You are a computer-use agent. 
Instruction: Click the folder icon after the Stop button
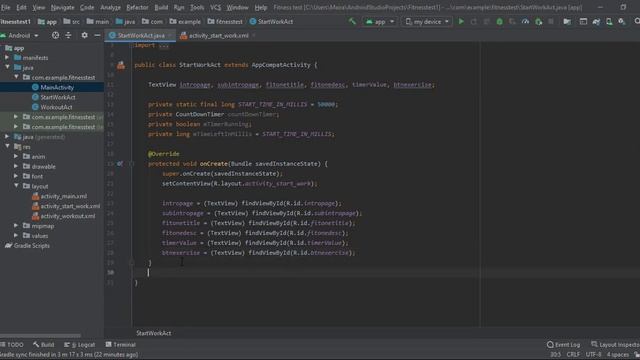point(567,21)
